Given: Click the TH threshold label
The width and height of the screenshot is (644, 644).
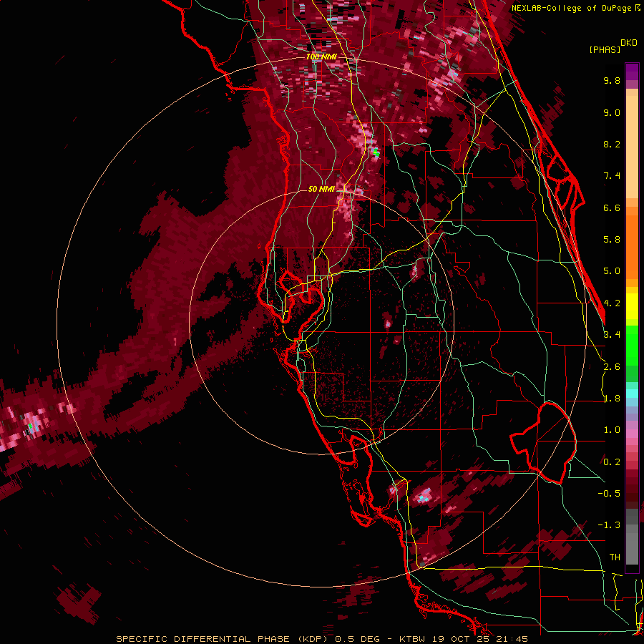Looking at the screenshot, I should click(615, 557).
